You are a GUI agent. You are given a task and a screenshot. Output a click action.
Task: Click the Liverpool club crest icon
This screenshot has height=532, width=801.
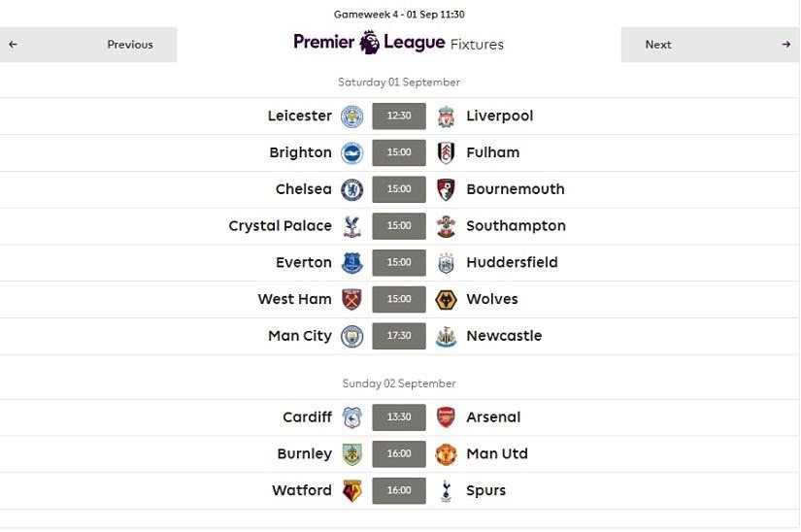446,116
